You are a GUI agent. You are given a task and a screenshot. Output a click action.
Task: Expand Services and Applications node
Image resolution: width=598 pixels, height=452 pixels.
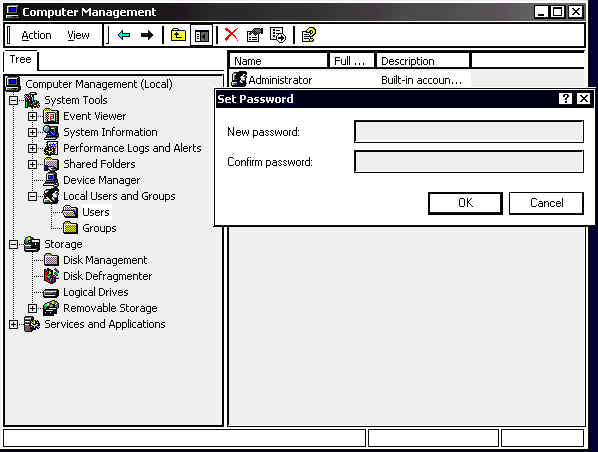tap(13, 324)
